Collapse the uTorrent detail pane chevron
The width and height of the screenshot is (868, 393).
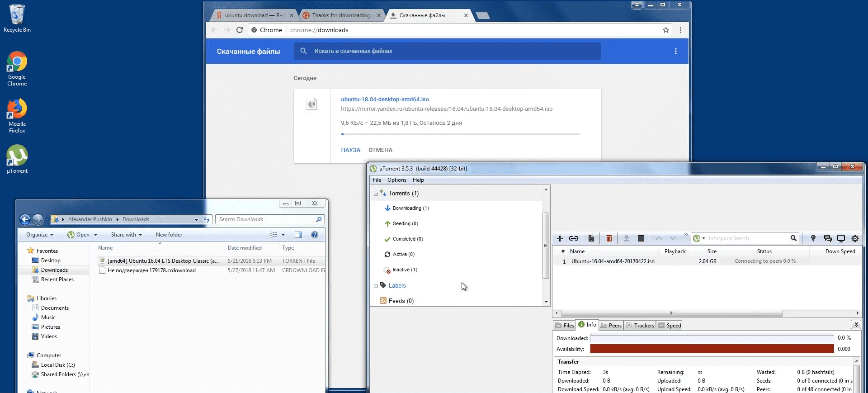pos(856,325)
